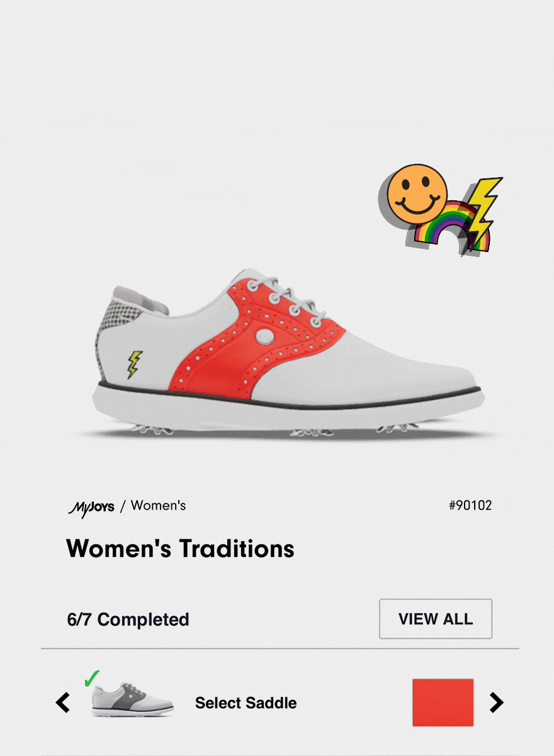Viewport: 554px width, 756px height.
Task: Select the Saddle shoe thumbnail
Action: click(132, 699)
